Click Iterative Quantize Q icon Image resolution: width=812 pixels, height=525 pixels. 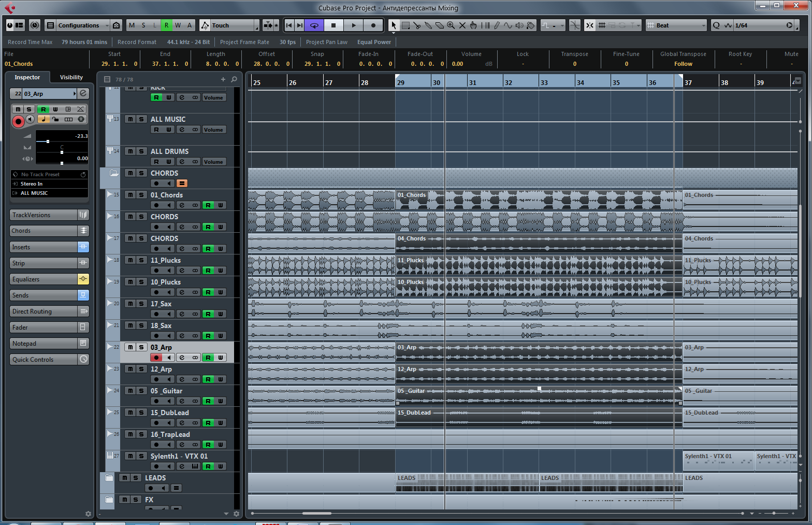[716, 25]
